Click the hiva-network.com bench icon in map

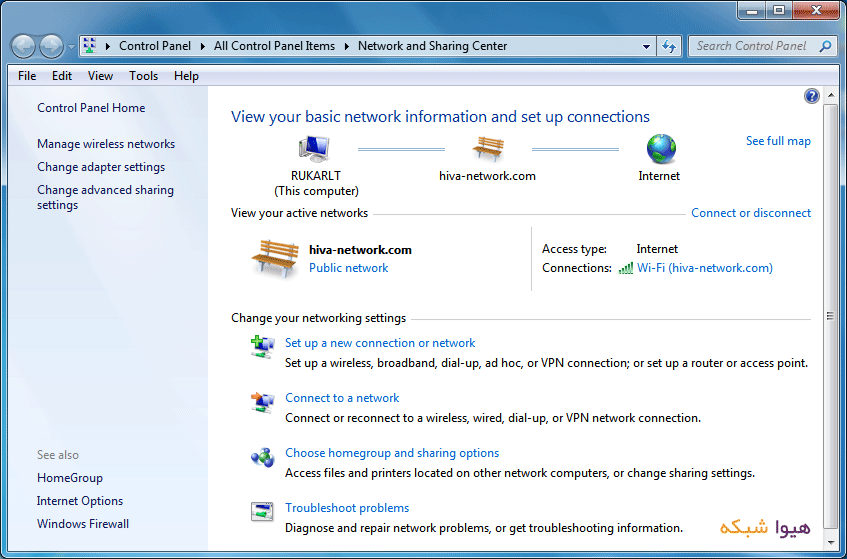tap(488, 150)
